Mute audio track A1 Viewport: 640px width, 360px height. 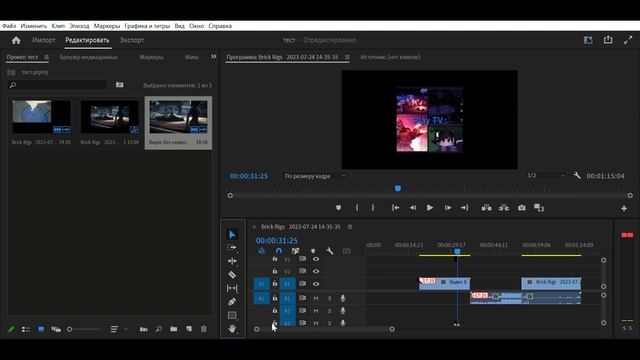pos(316,298)
